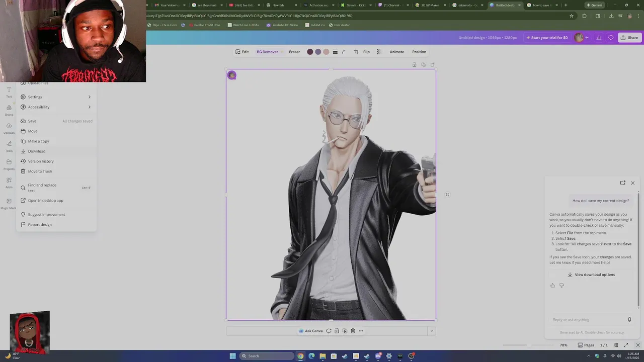Pick the dark plum color swatch
The width and height of the screenshot is (644, 362).
[310, 52]
